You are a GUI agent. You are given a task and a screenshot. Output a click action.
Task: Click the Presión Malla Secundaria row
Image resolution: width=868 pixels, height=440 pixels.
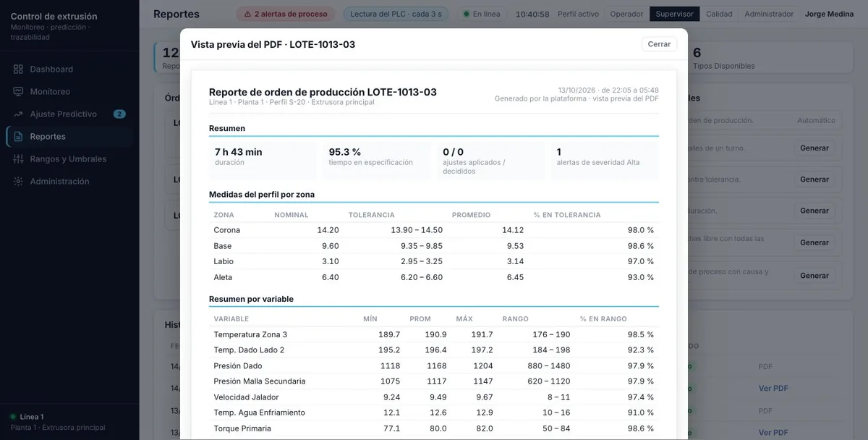(x=434, y=381)
